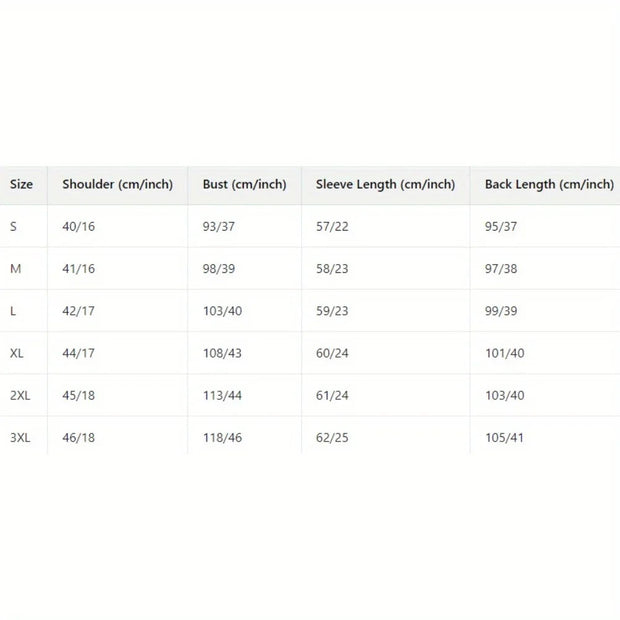
Task: Click the 98/39 bust cell
Action: pyautogui.click(x=220, y=269)
